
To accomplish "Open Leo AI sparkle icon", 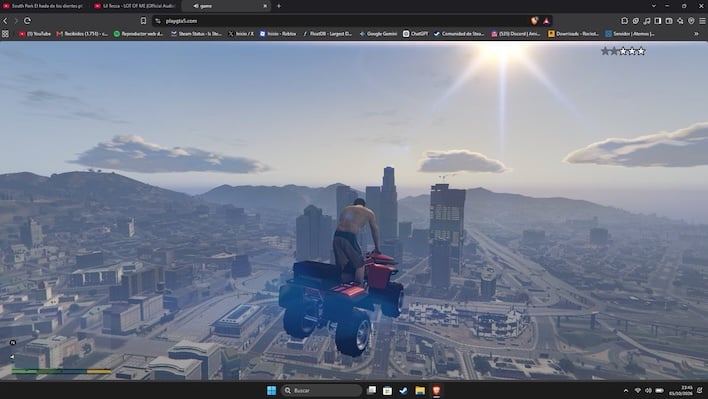I will tap(680, 21).
